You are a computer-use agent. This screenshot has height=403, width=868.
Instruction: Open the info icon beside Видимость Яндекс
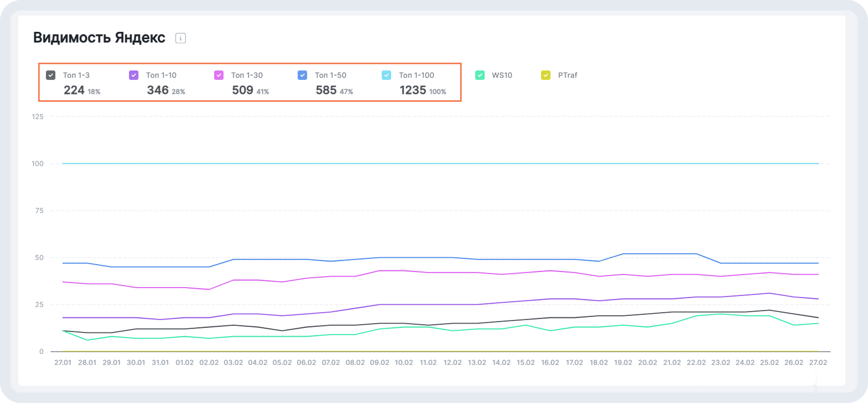tap(181, 38)
